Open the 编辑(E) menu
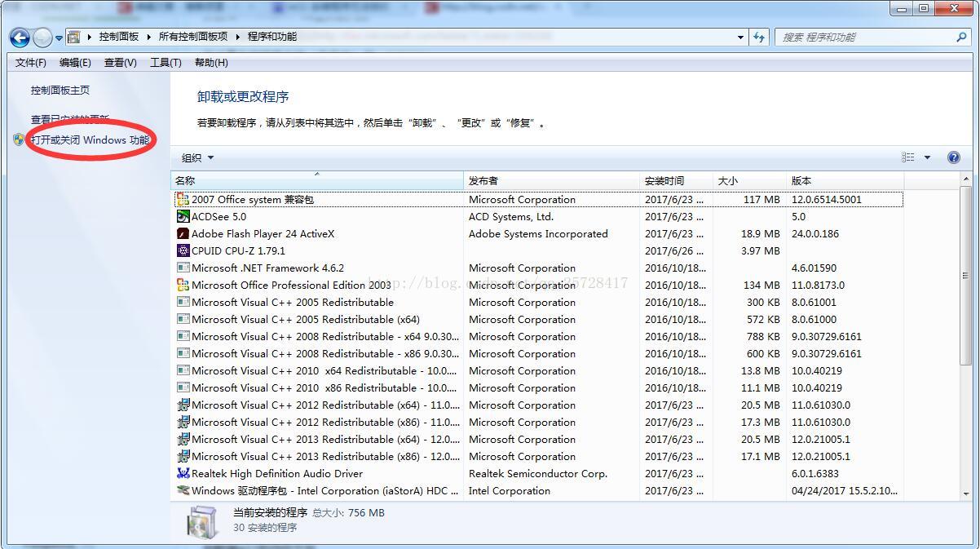Viewport: 980px width, 549px height. pyautogui.click(x=75, y=63)
